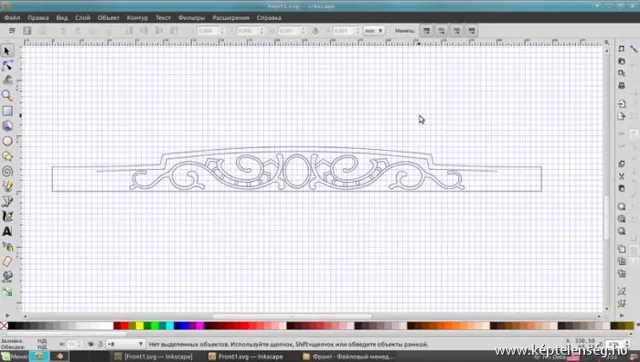The height and width of the screenshot is (362, 640).
Task: Select the Spray tool
Action: click(x=7, y=247)
